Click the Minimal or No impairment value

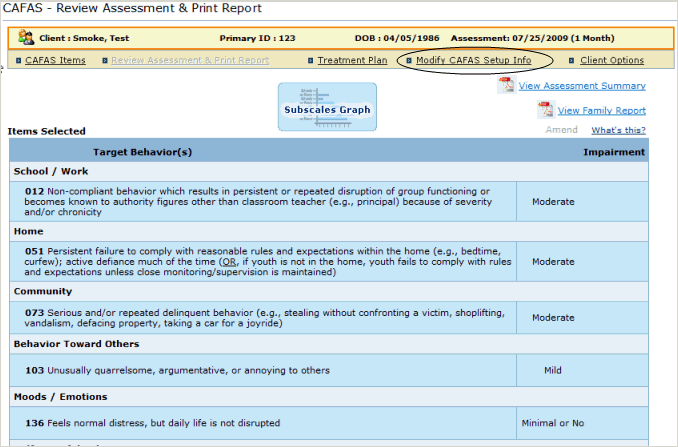pyautogui.click(x=553, y=423)
